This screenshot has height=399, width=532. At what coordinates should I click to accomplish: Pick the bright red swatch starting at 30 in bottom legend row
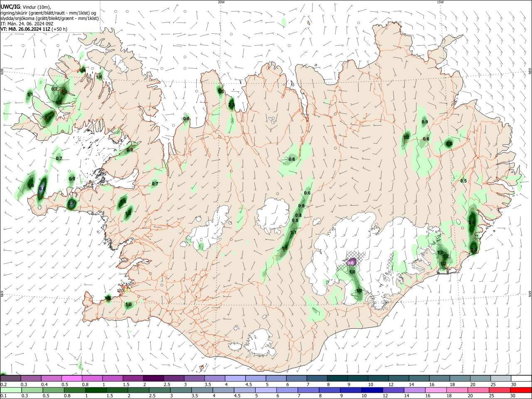(521, 390)
